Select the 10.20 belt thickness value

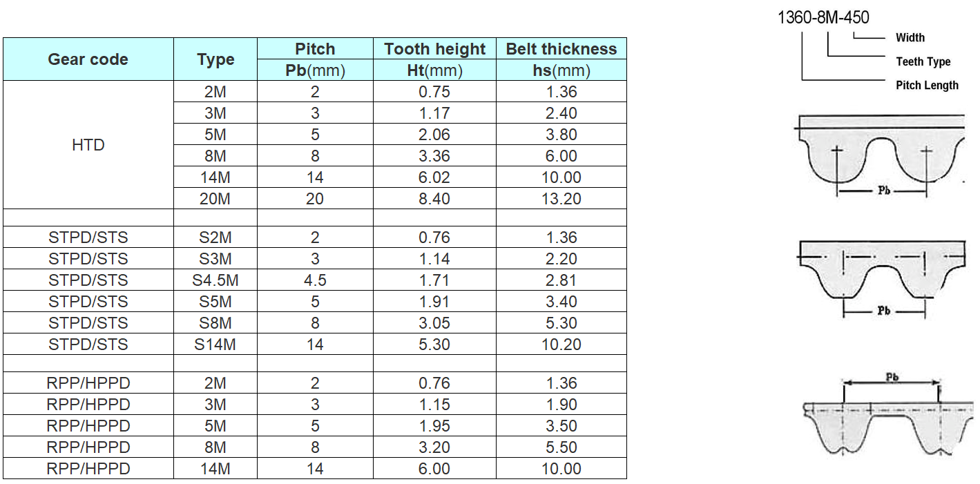[x=561, y=345]
